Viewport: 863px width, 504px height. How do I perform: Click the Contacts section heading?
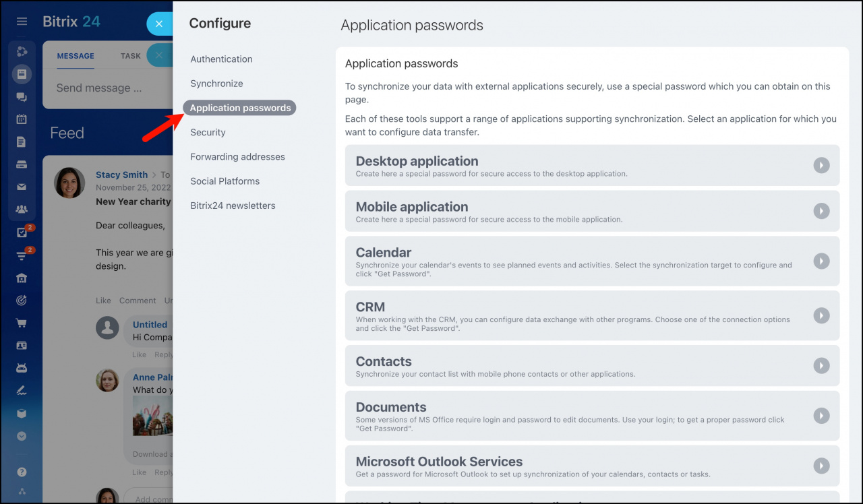tap(384, 362)
